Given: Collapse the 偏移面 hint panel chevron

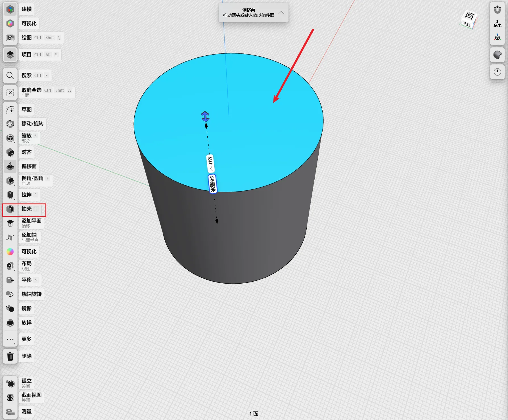Looking at the screenshot, I should [x=281, y=13].
